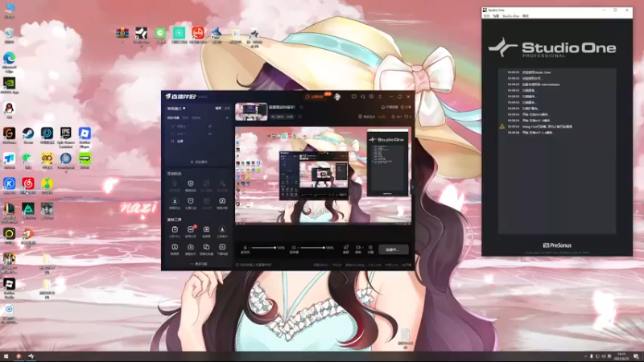Image resolution: width=644 pixels, height=362 pixels.
Task: Open the mode dropdown at the companion top left
Action: [x=176, y=109]
